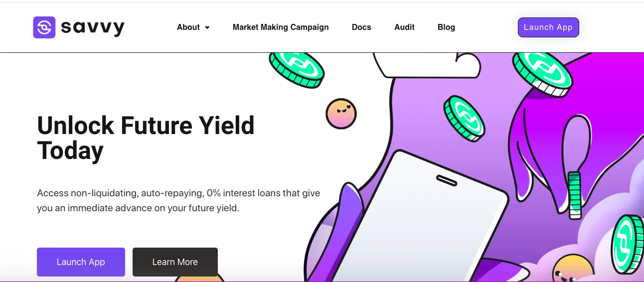Click the stacked green coin pillar

point(575,195)
